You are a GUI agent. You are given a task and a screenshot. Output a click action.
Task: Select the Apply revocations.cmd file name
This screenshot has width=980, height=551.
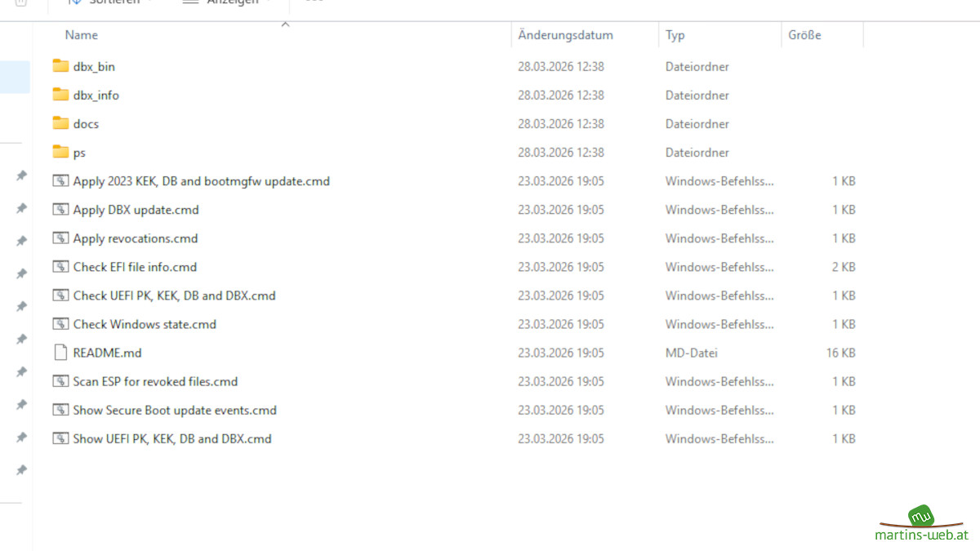click(x=136, y=238)
